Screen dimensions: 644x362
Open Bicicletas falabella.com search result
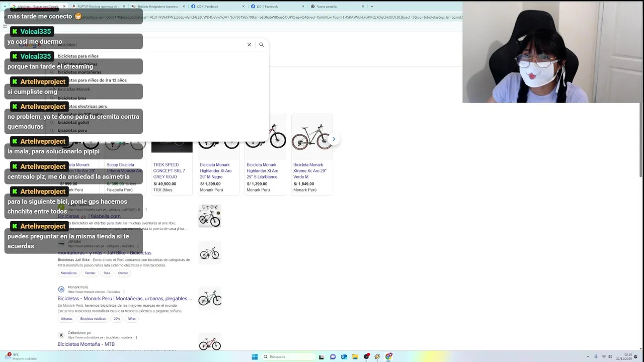(x=89, y=216)
